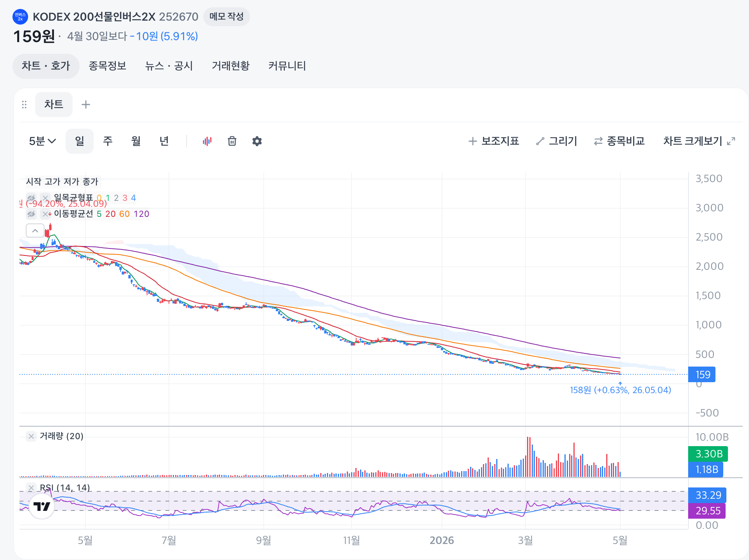749x560 pixels.
Task: Select the monthly (월) timeframe
Action: click(x=136, y=141)
